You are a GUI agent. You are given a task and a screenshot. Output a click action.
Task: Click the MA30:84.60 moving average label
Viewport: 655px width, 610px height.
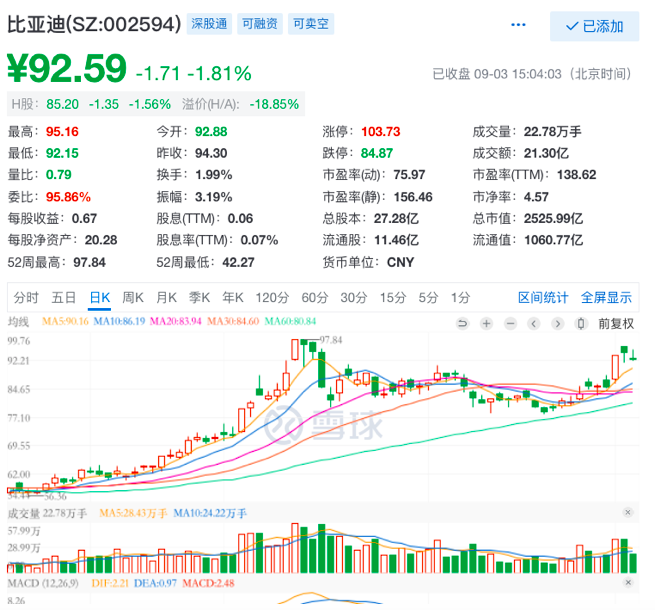pos(233,321)
